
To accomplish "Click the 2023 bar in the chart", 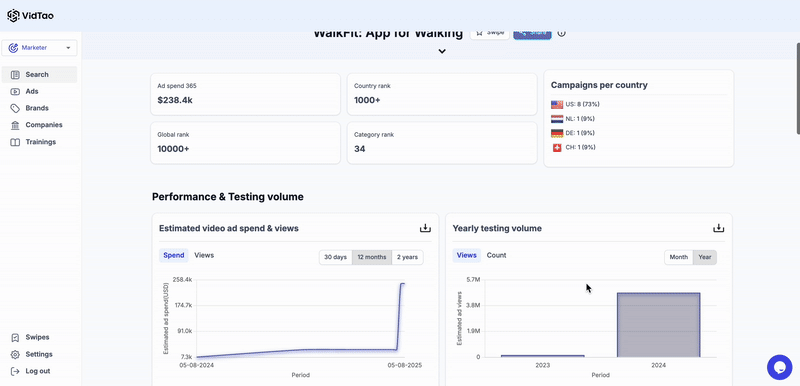I will coord(542,356).
